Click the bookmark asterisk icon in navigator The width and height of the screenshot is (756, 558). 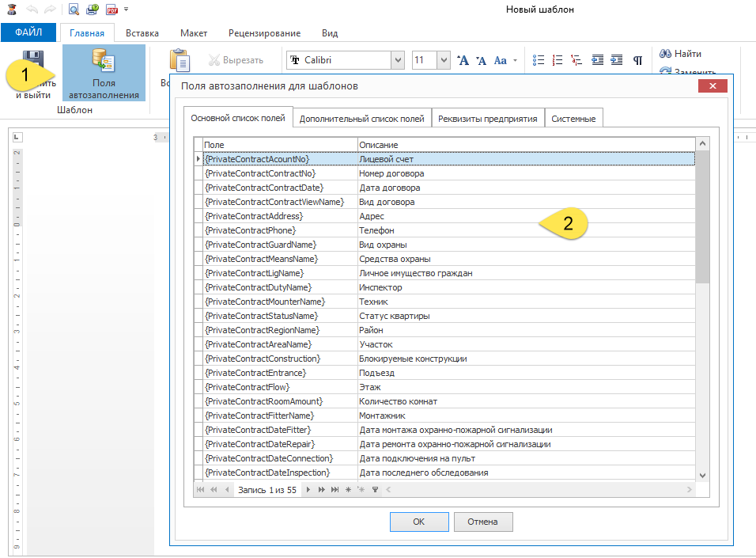pos(348,489)
